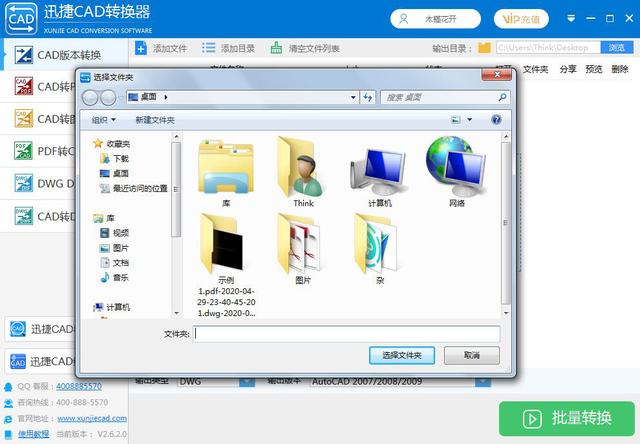This screenshot has height=444, width=640.
Task: Click the Forward navigation button in dialog
Action: pos(108,98)
